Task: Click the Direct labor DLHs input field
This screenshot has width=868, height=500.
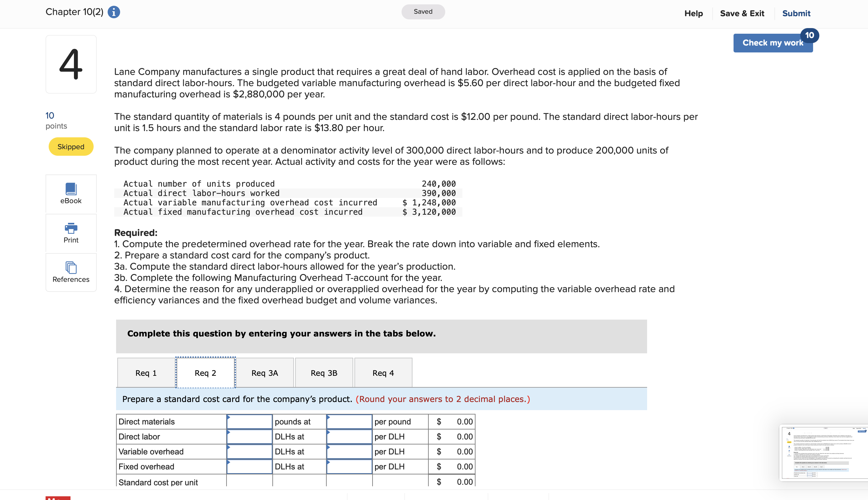Action: point(250,436)
